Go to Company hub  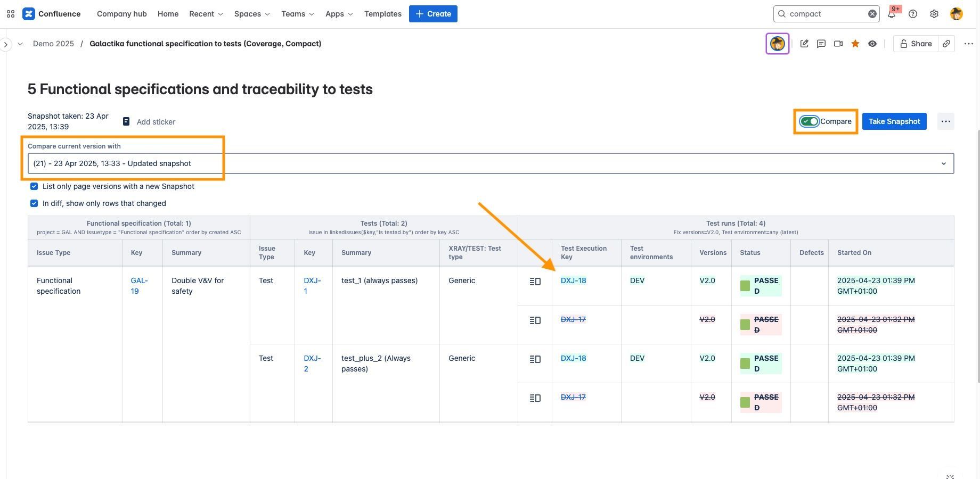[122, 14]
